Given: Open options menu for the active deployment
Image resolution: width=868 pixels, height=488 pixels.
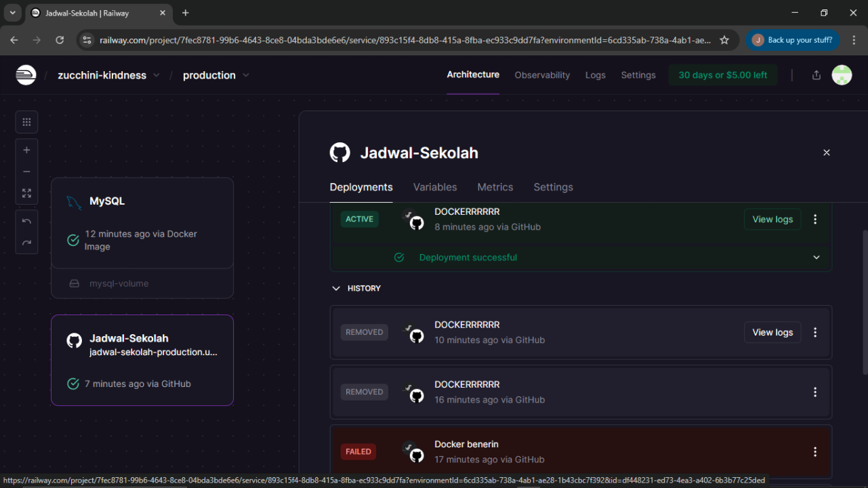Looking at the screenshot, I should [815, 220].
